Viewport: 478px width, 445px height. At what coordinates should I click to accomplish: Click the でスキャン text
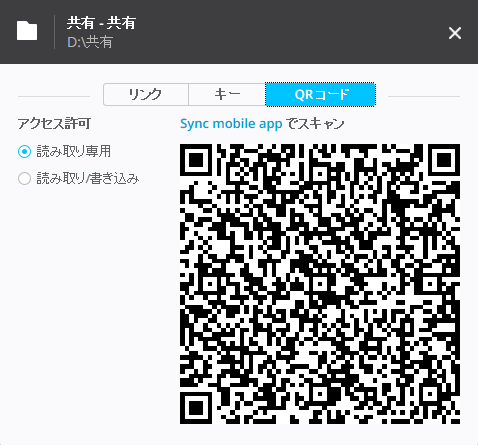[x=315, y=124]
